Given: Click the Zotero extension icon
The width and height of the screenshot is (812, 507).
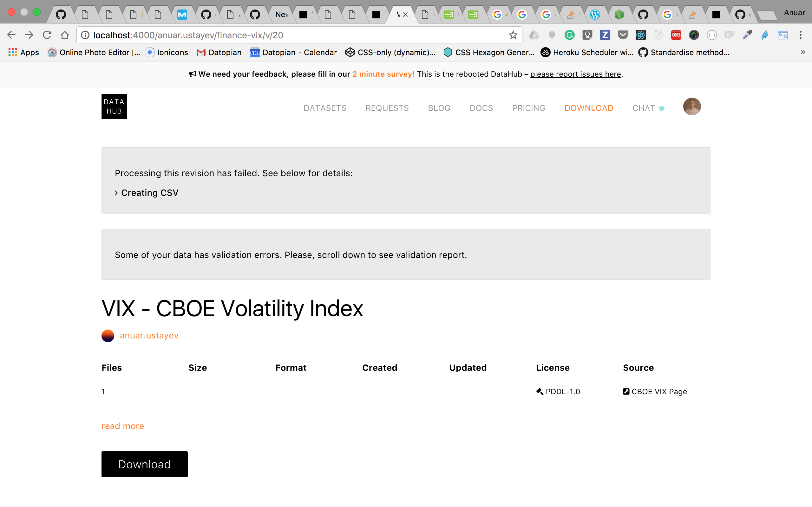Looking at the screenshot, I should coord(605,35).
